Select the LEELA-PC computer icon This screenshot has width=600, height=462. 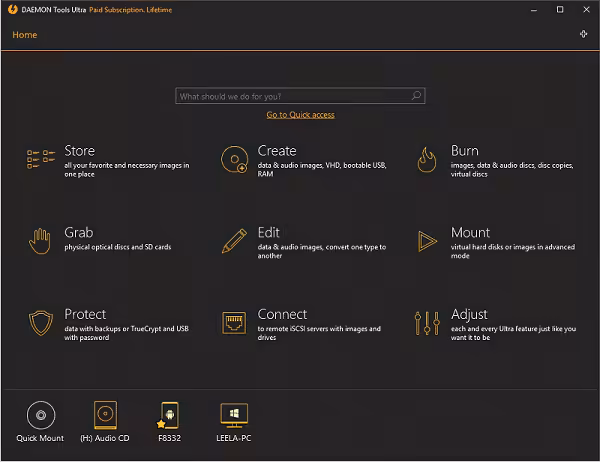pyautogui.click(x=234, y=415)
